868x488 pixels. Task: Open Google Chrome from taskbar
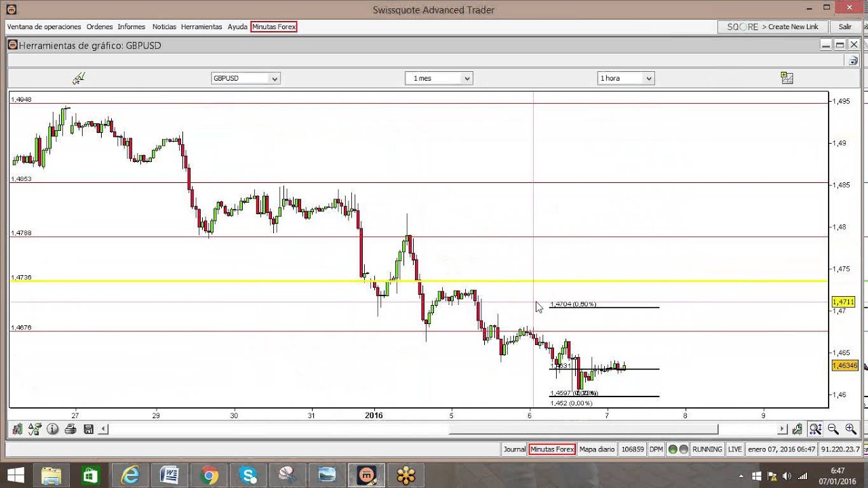point(209,475)
